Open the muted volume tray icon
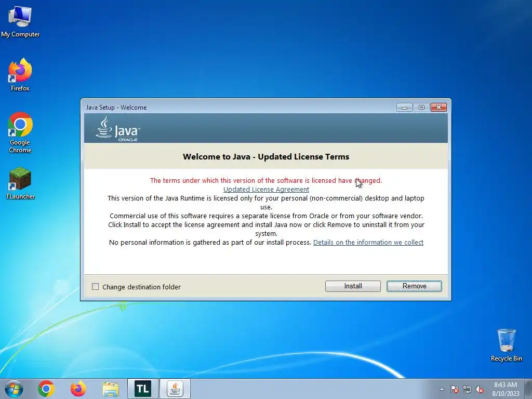532x399 pixels. pyautogui.click(x=480, y=389)
